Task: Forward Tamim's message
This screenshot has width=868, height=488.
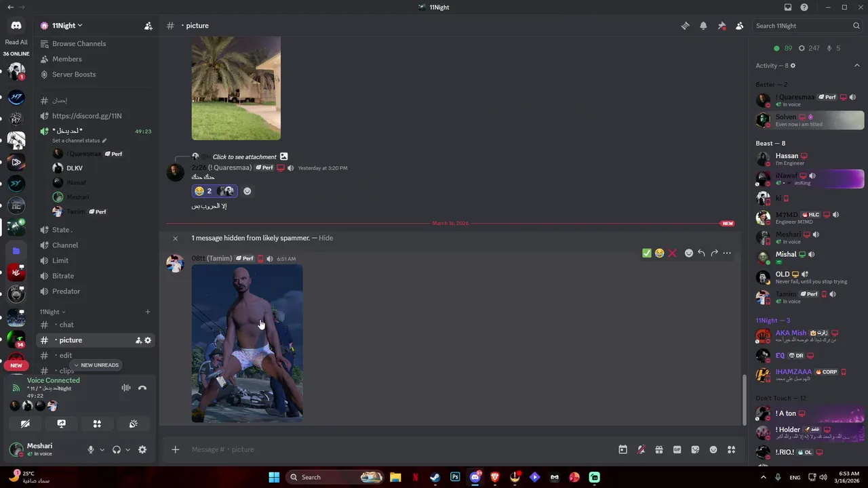Action: [714, 253]
